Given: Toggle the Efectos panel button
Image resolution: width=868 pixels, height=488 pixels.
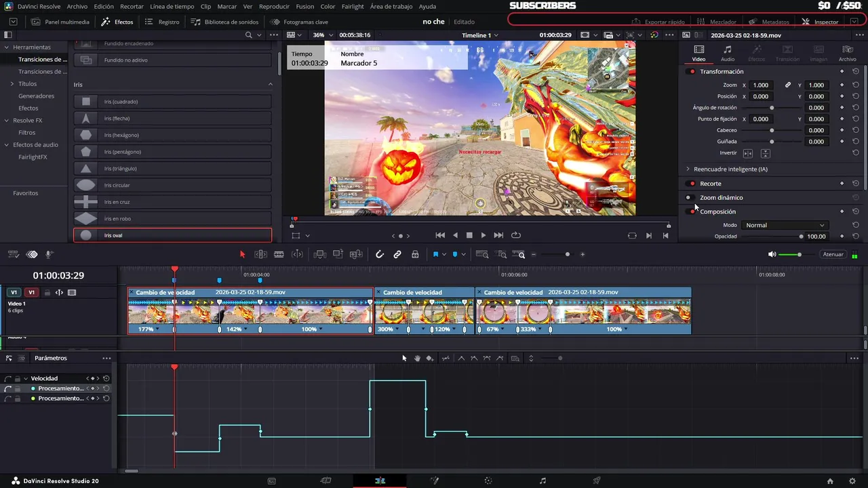Looking at the screenshot, I should [117, 22].
